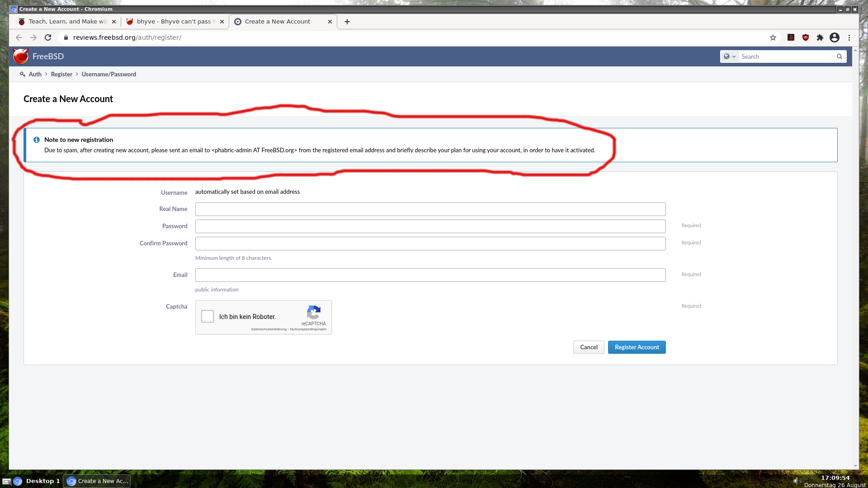Check the 'Ich bin kein Roboter' checkbox
The image size is (868, 488).
(x=208, y=316)
